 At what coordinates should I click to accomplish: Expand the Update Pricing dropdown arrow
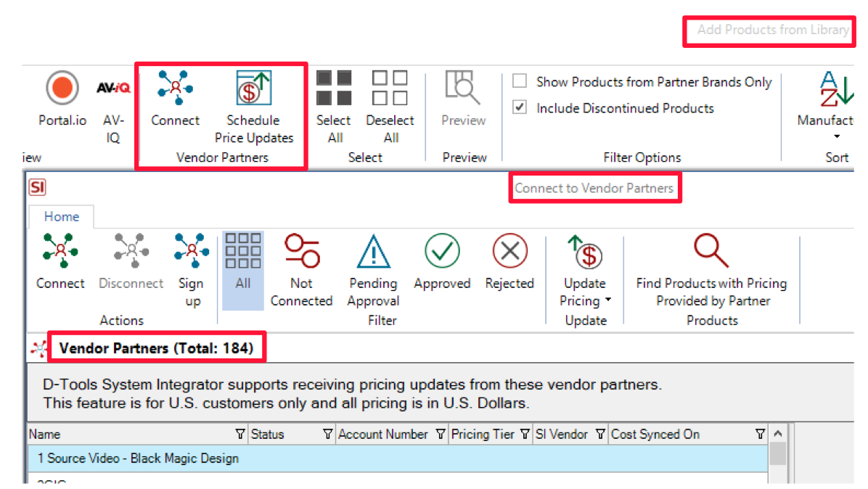608,300
